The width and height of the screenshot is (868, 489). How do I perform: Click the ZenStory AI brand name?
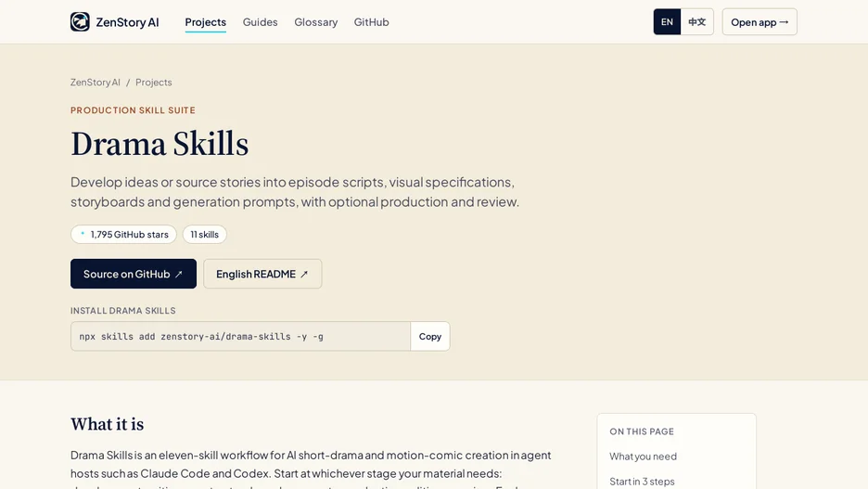tap(127, 22)
